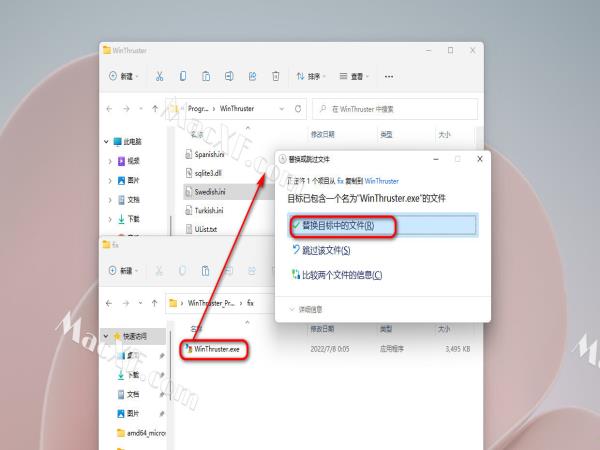Expand 详细信息 in replace dialog
Image resolution: width=600 pixels, height=450 pixels.
pos(306,309)
